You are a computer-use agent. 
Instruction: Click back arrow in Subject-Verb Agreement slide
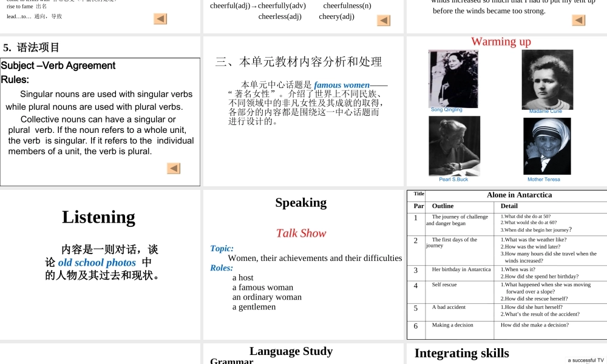[x=174, y=168]
